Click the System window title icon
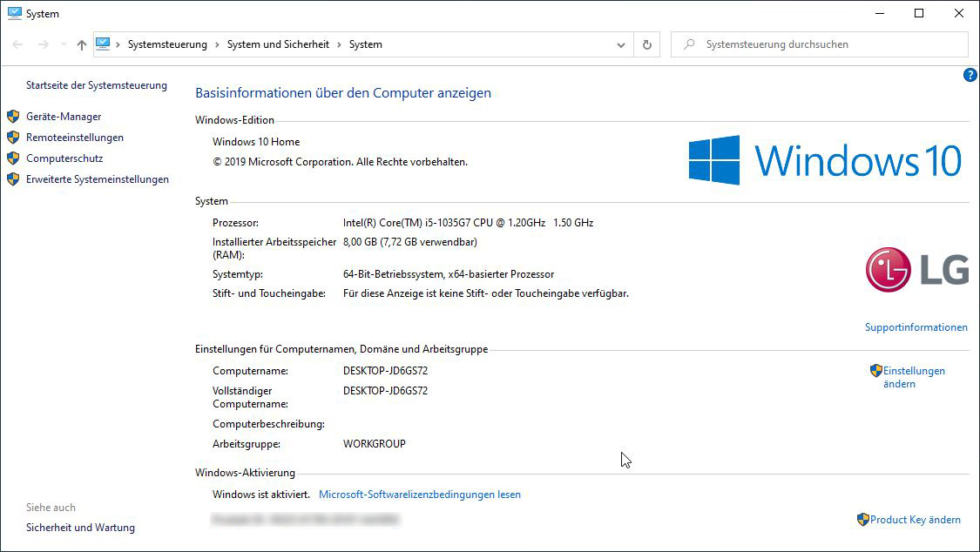Viewport: 980px width, 552px height. [15, 13]
